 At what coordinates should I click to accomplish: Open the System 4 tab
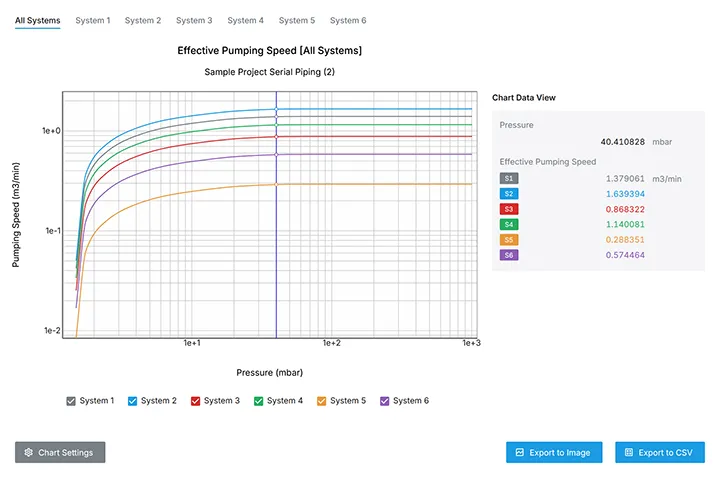tap(245, 20)
